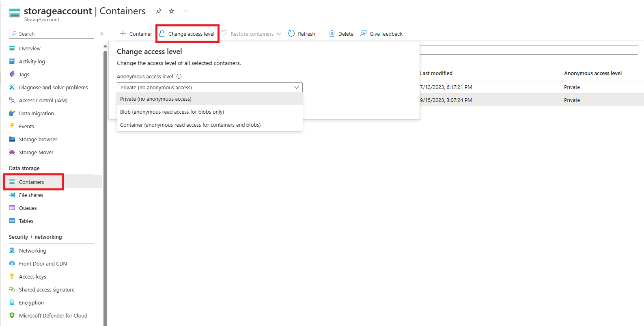
Task: Sort by Last modified column header
Action: tap(436, 73)
